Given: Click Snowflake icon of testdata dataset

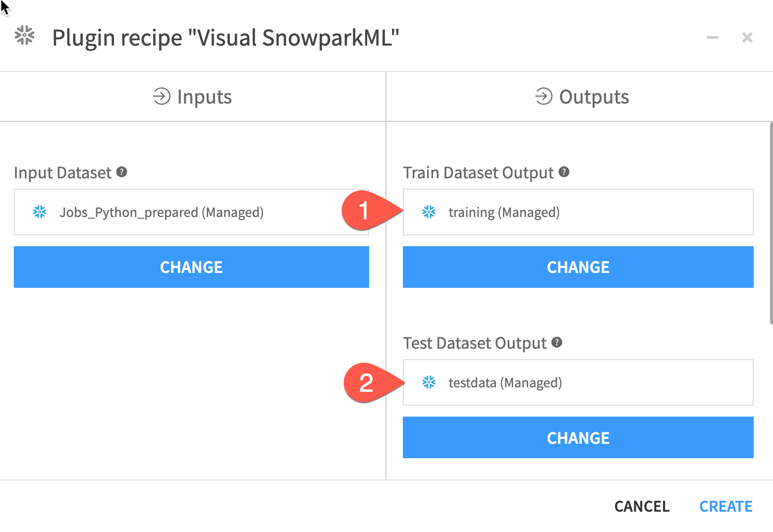Looking at the screenshot, I should click(x=429, y=382).
